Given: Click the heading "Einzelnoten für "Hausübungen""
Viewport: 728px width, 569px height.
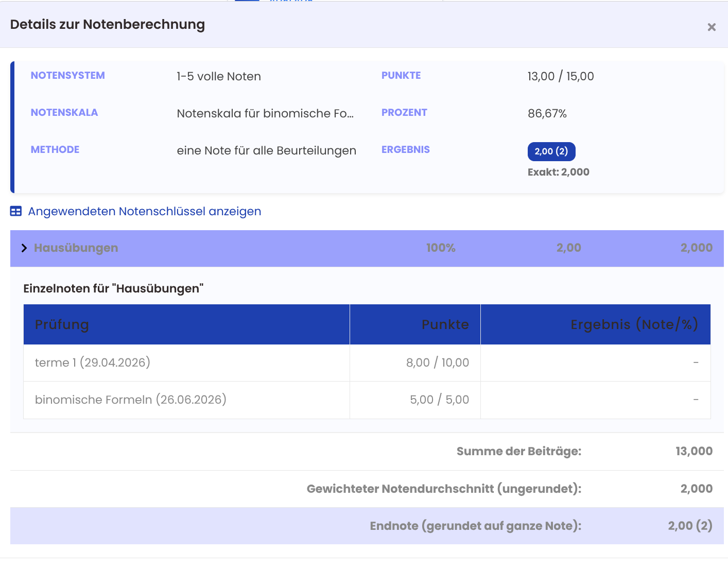Looking at the screenshot, I should pyautogui.click(x=113, y=288).
